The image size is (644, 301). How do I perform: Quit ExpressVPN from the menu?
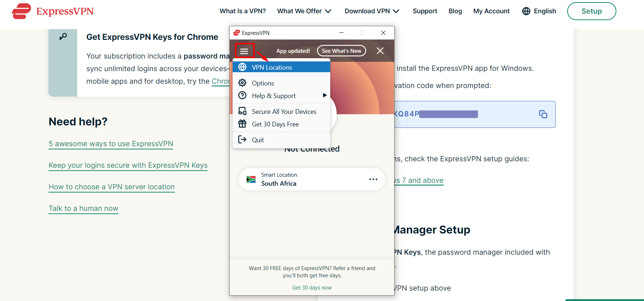click(258, 140)
